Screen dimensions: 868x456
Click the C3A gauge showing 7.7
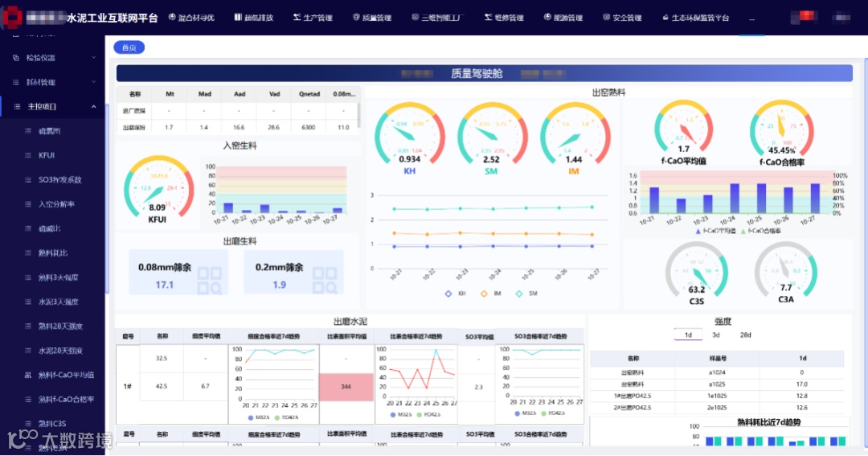pos(786,272)
